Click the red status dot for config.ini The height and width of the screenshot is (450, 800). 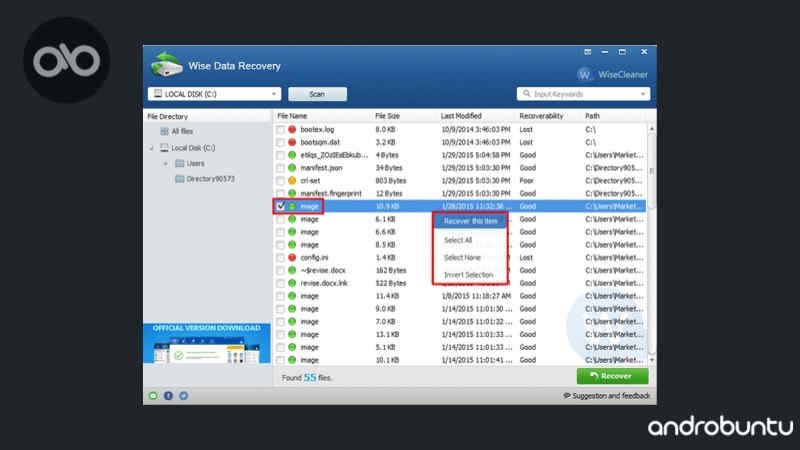tap(292, 258)
